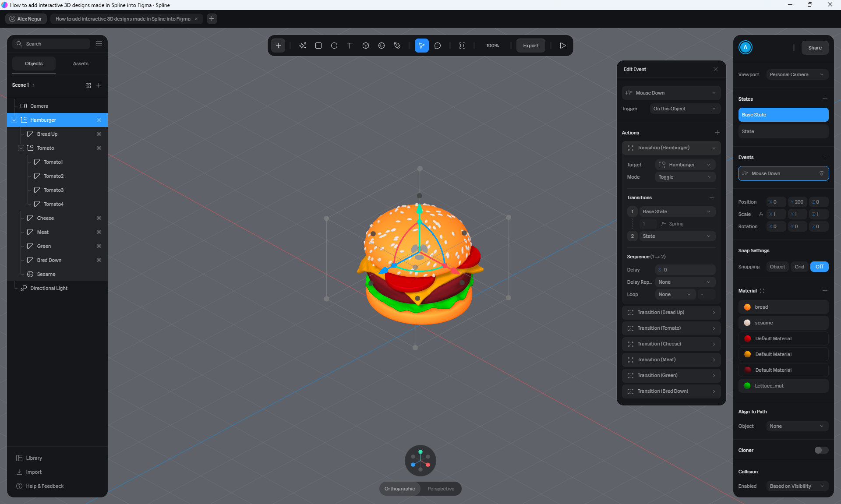Enable the Cloner toggle switch
This screenshot has height=504, width=841.
[821, 450]
